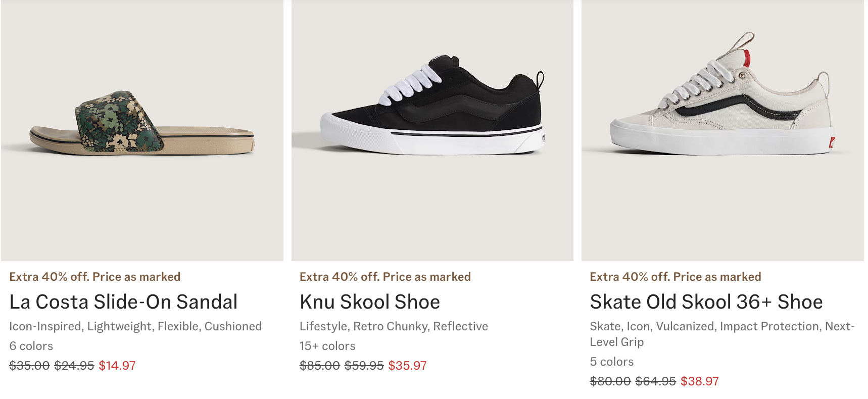This screenshot has height=399, width=868.
Task: Select the Extra 40% off label above Skate Old Skool
Action: tap(676, 277)
